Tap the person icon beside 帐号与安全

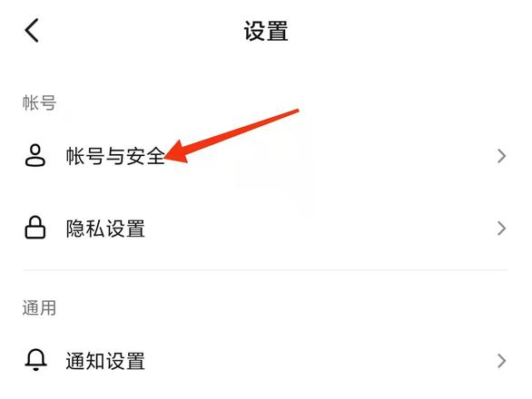click(x=34, y=156)
